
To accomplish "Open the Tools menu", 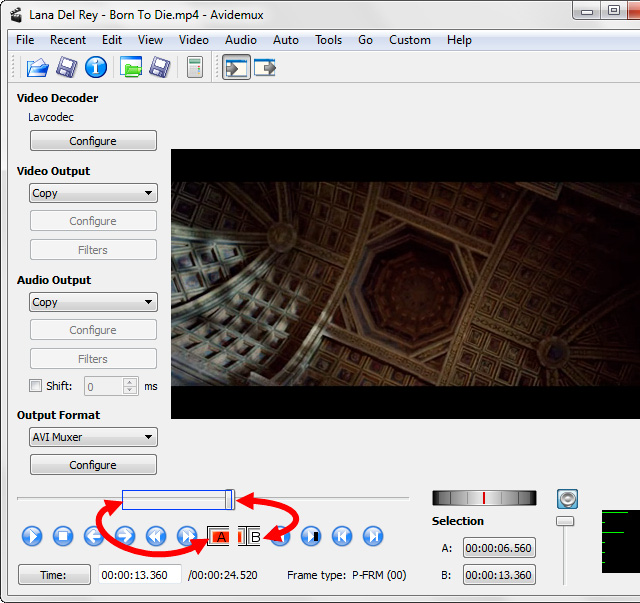I will coord(328,40).
